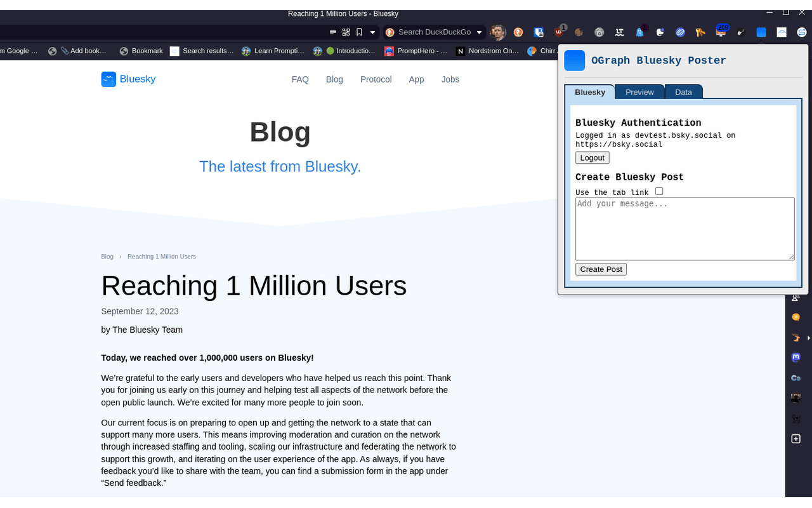
Task: Focus the Search DuckDuckGo field
Action: click(x=435, y=32)
